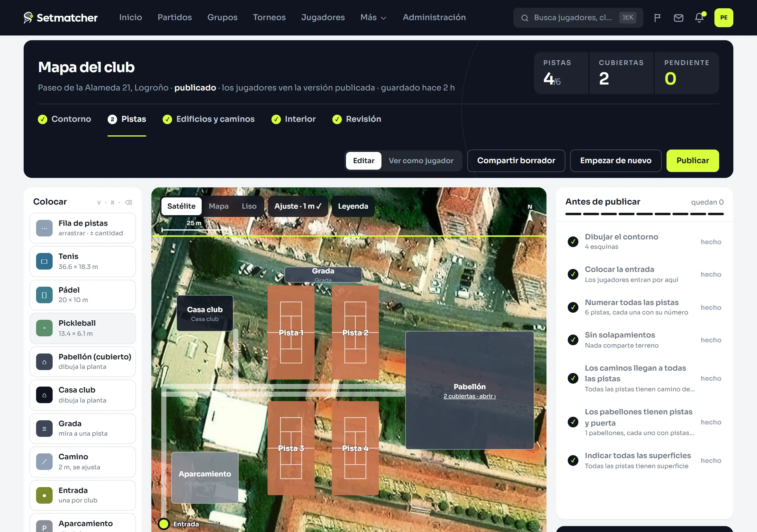
Task: Select the Pickleball court tool icon
Action: click(44, 328)
